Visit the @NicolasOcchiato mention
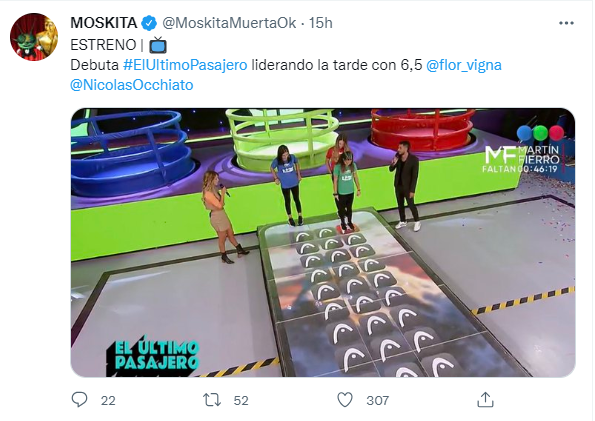 (132, 85)
